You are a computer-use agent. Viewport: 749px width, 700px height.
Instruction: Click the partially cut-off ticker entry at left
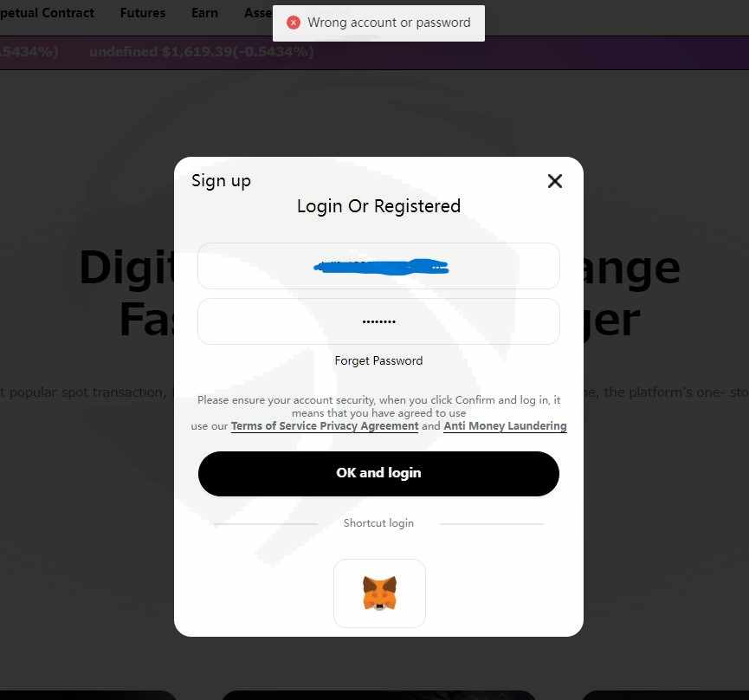29,52
